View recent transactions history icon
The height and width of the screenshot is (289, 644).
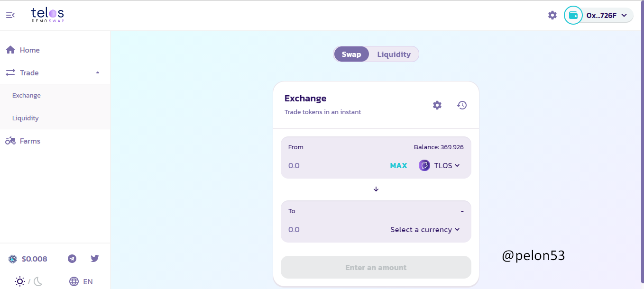pos(462,105)
